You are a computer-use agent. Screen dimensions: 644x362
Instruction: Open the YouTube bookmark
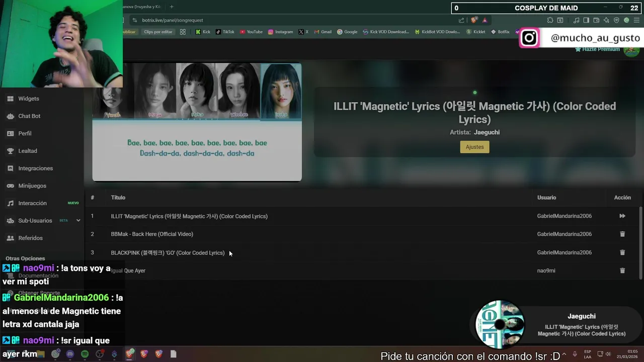tap(251, 32)
